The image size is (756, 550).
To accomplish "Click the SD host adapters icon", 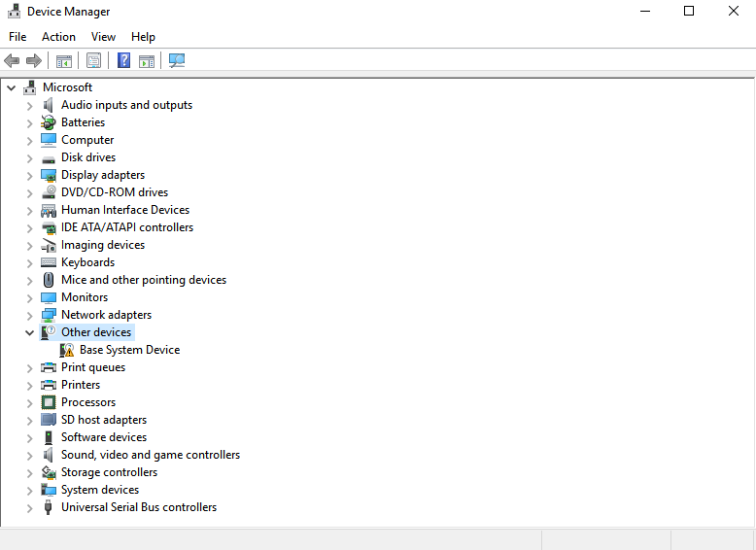I will tap(49, 420).
